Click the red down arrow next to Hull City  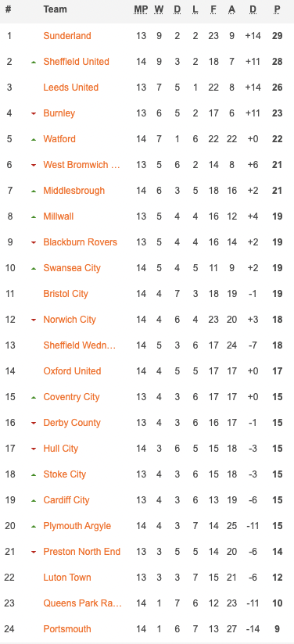(x=34, y=449)
